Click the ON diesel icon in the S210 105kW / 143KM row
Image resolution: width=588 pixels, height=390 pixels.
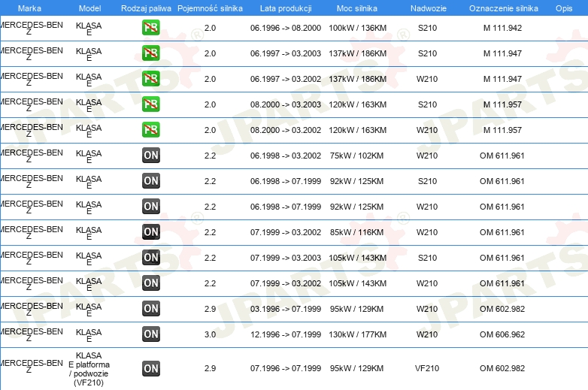point(151,258)
